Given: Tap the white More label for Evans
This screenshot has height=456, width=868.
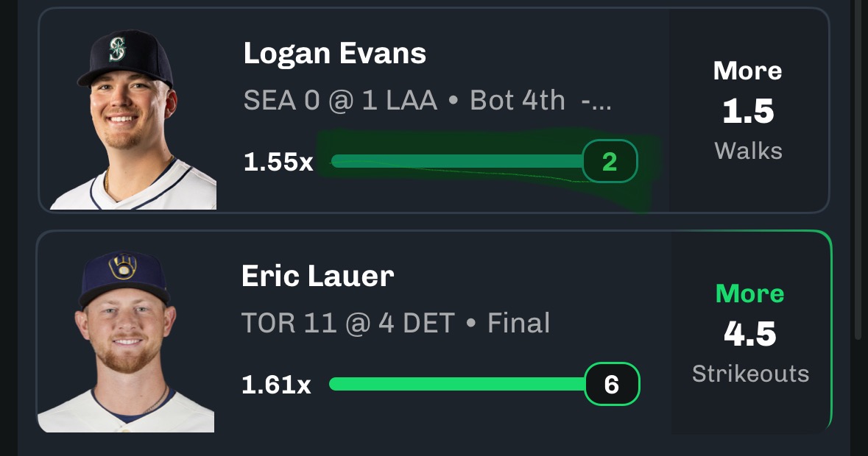Looking at the screenshot, I should click(x=748, y=71).
